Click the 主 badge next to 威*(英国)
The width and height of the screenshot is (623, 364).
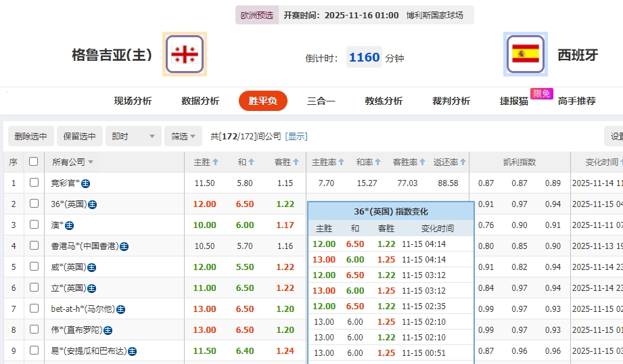(91, 267)
